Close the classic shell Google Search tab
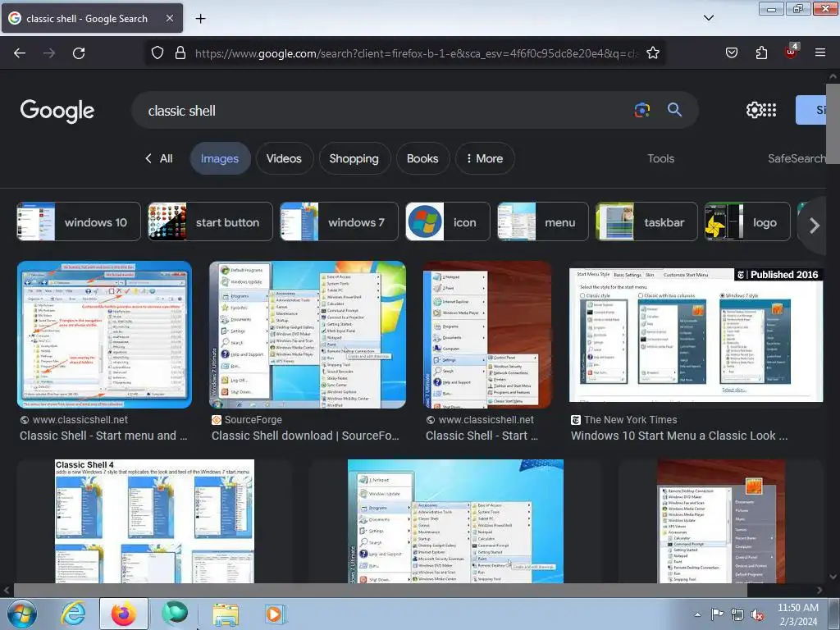The image size is (840, 630). pos(169,18)
